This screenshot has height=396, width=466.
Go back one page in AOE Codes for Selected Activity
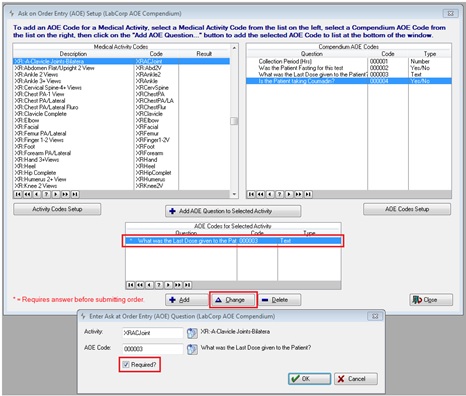[x=140, y=285]
